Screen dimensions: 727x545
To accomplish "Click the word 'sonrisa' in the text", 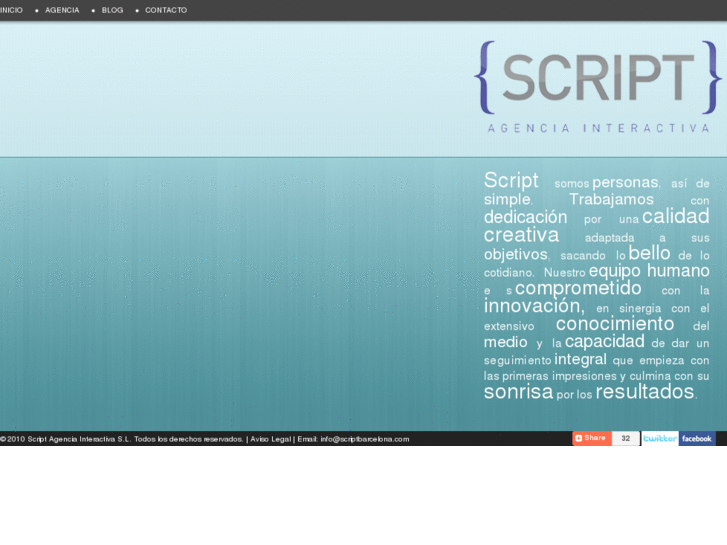I will coord(518,392).
